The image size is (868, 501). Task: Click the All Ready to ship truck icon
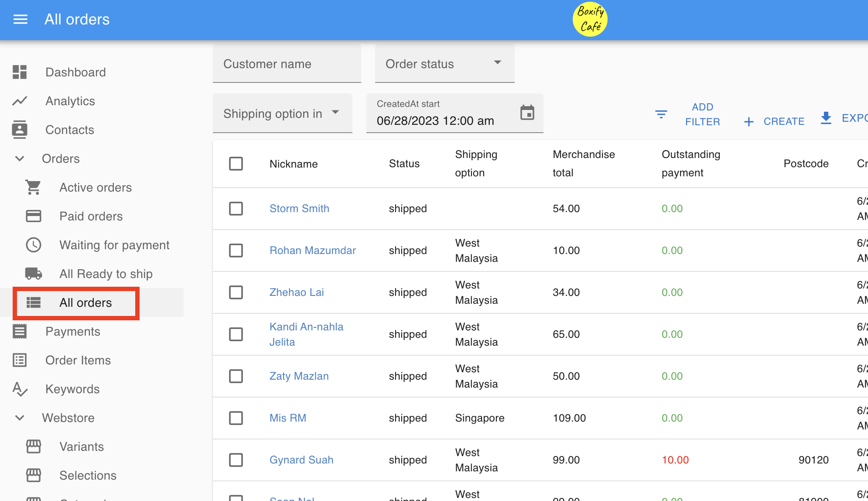(x=34, y=274)
